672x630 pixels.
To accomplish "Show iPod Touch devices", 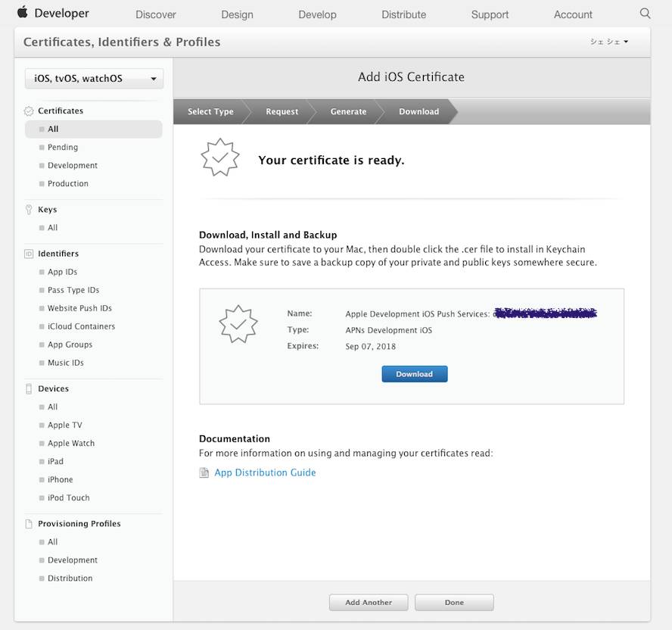I will point(69,498).
